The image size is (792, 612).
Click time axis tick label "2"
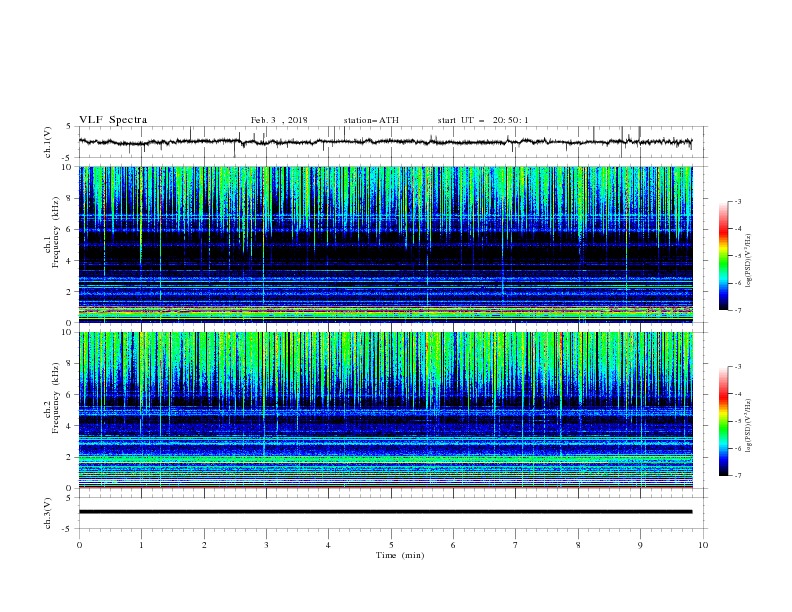204,545
